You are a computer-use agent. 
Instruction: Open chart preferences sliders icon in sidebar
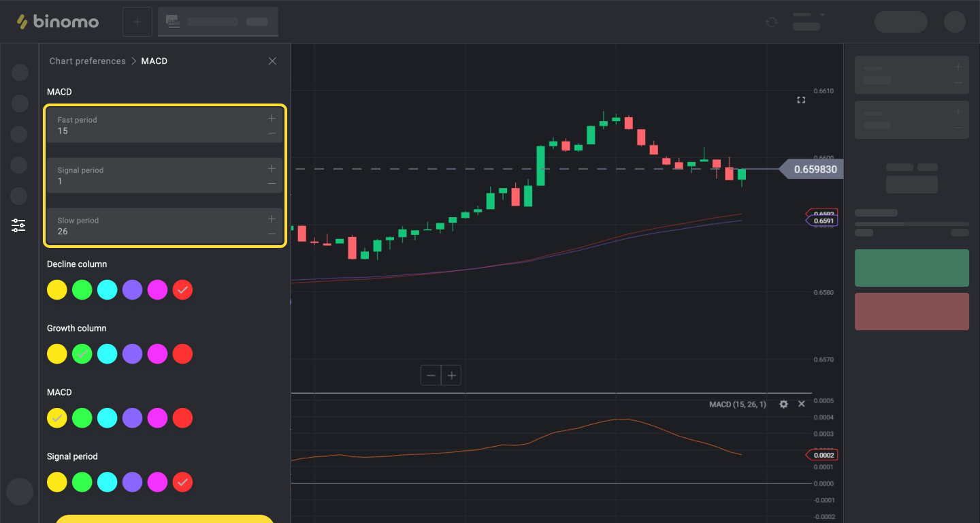[19, 225]
